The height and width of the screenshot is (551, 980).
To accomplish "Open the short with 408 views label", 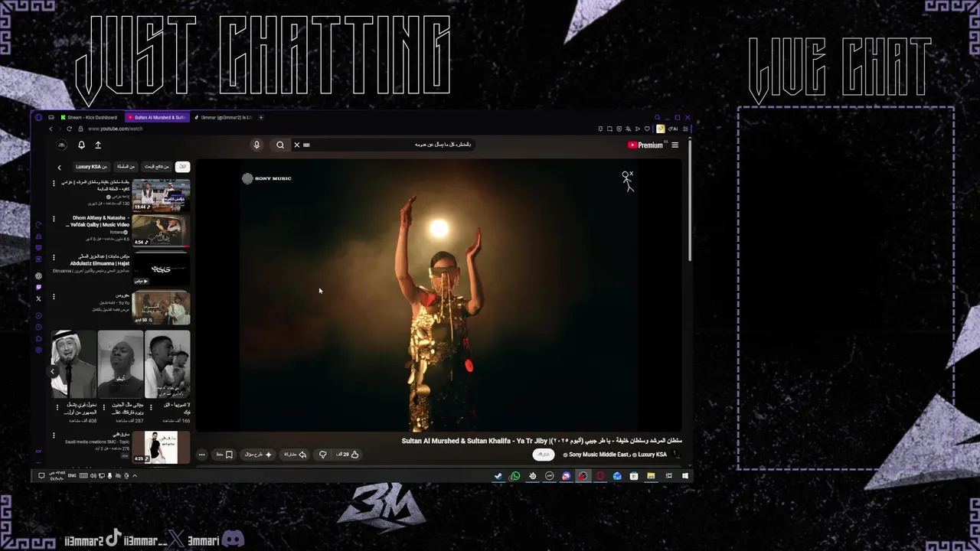I will point(75,364).
